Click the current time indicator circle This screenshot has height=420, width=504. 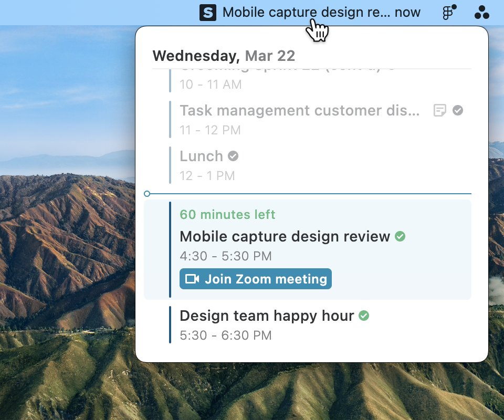pos(147,193)
